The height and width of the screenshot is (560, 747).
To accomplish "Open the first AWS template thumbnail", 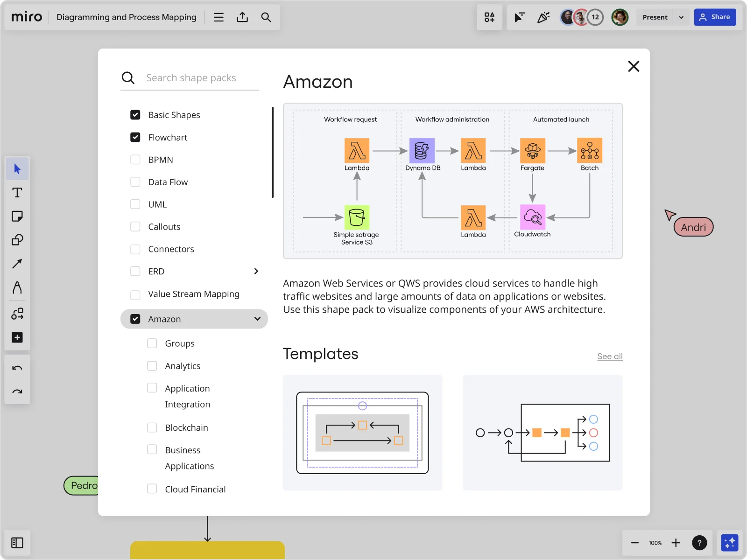I will [363, 433].
